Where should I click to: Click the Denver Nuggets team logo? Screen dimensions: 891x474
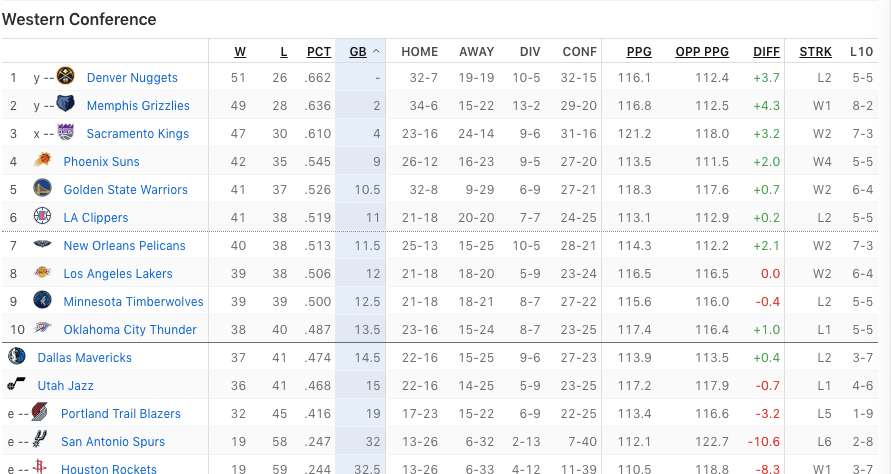[67, 78]
